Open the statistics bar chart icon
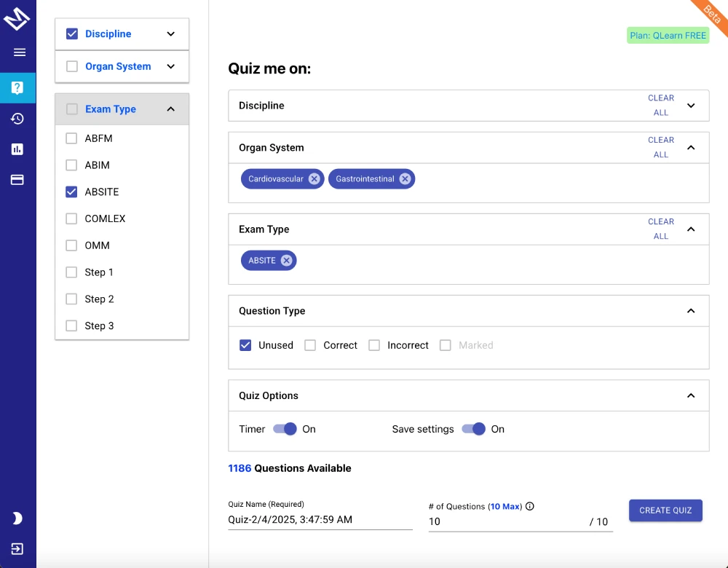728x568 pixels. click(17, 149)
